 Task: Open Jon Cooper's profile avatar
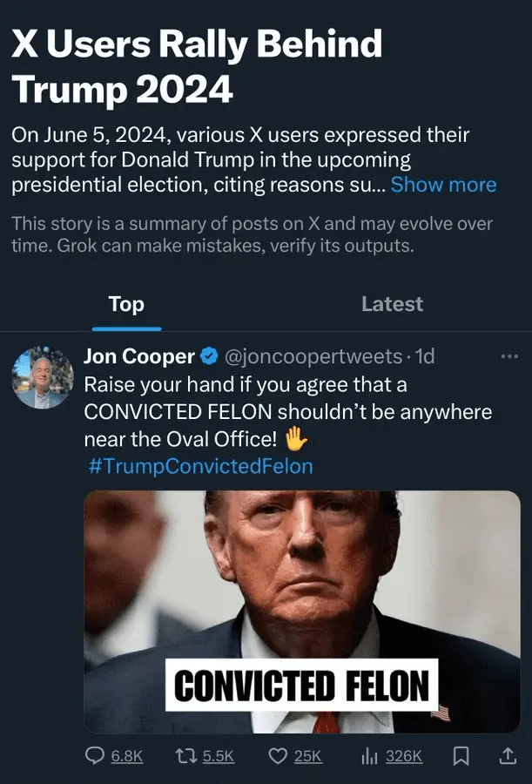pos(42,377)
